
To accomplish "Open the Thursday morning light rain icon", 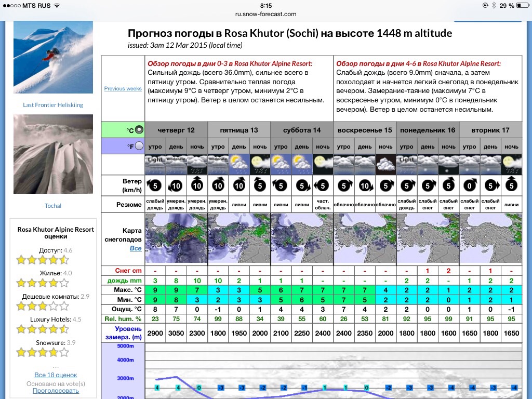I will pos(155,165).
